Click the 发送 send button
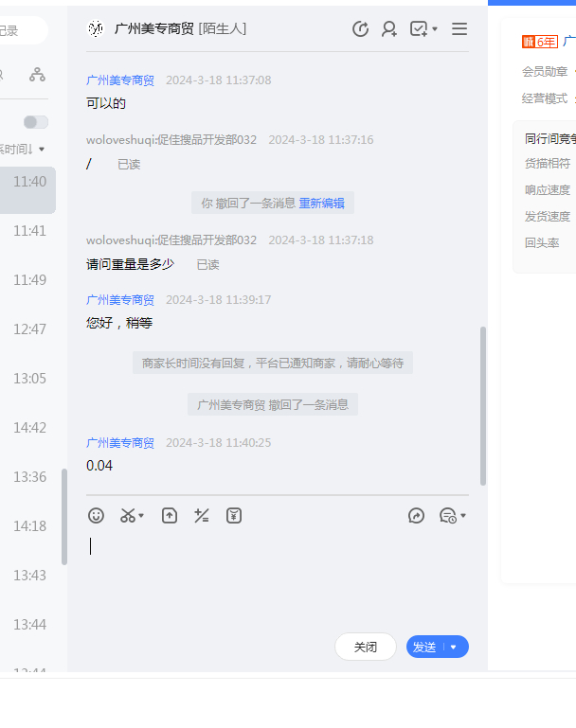This screenshot has width=576, height=728. (424, 647)
